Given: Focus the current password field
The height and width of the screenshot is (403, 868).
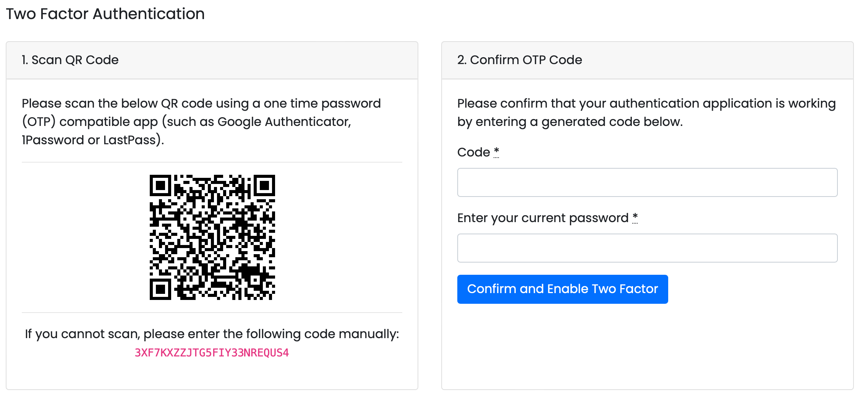Looking at the screenshot, I should (647, 248).
